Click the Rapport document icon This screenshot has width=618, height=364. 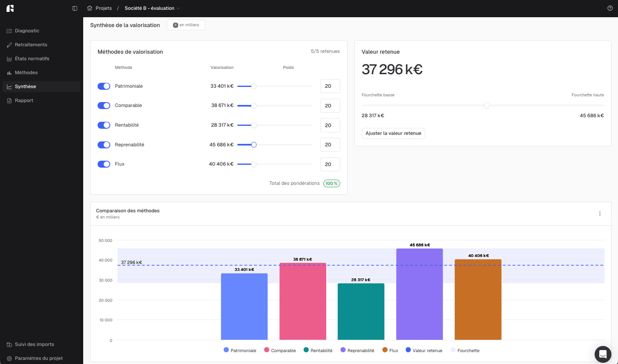(x=9, y=100)
